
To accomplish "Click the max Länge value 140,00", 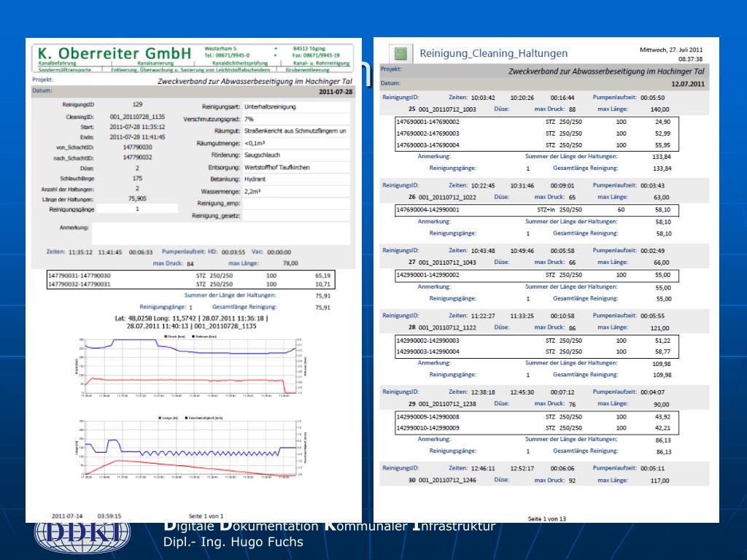I will coord(659,109).
